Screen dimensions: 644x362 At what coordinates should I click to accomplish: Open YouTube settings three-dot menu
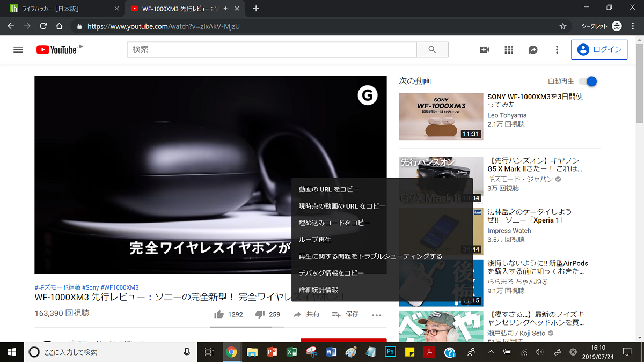557,49
